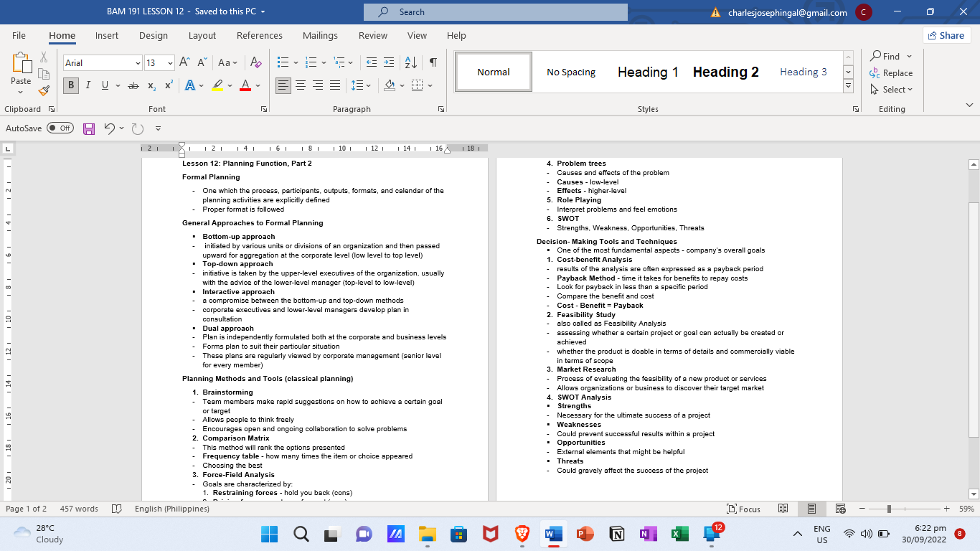Open the Styles pane launcher
The width and height of the screenshot is (980, 551).
coord(856,110)
